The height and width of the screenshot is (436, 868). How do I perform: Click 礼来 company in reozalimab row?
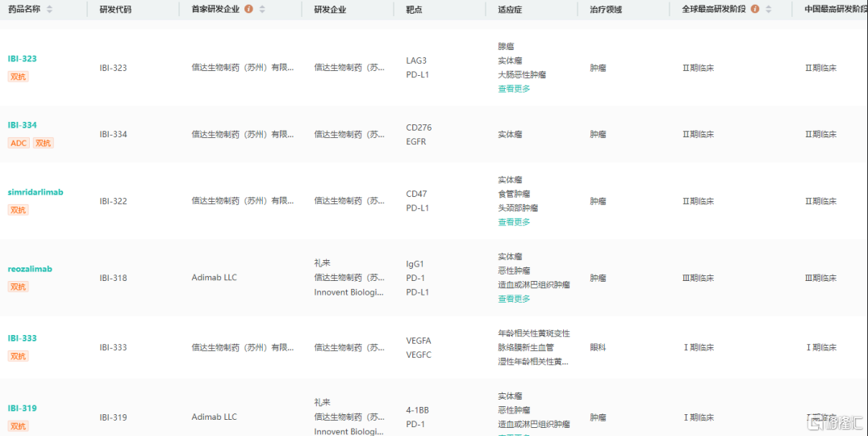[x=322, y=263]
